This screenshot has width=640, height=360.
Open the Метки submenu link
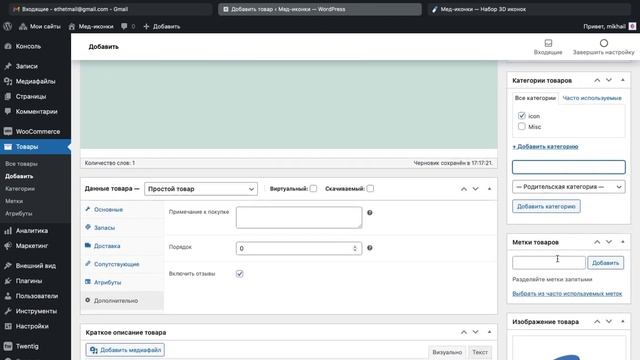point(14,201)
